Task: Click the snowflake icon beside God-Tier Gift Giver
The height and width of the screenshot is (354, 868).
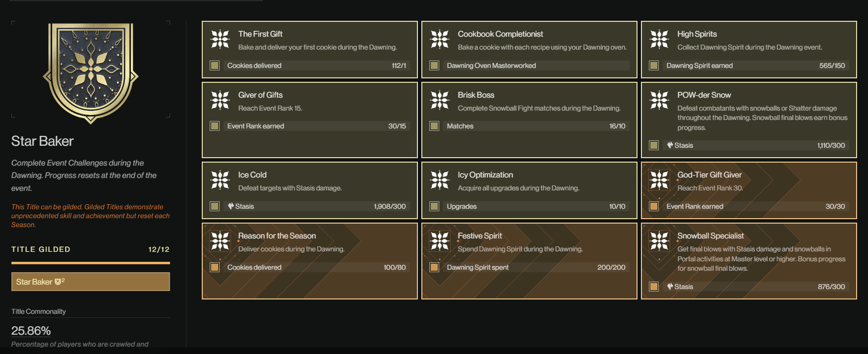Action: (659, 180)
